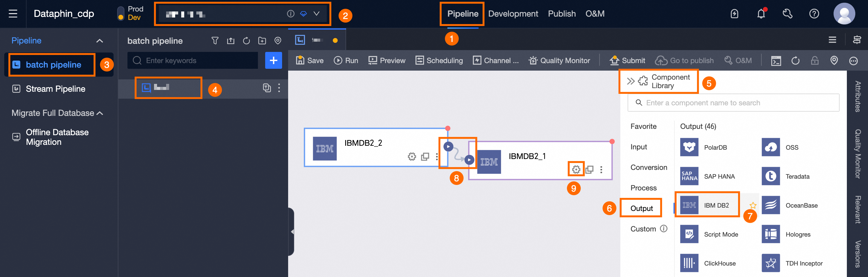Open the wrench tools icon in header

pos(787,14)
